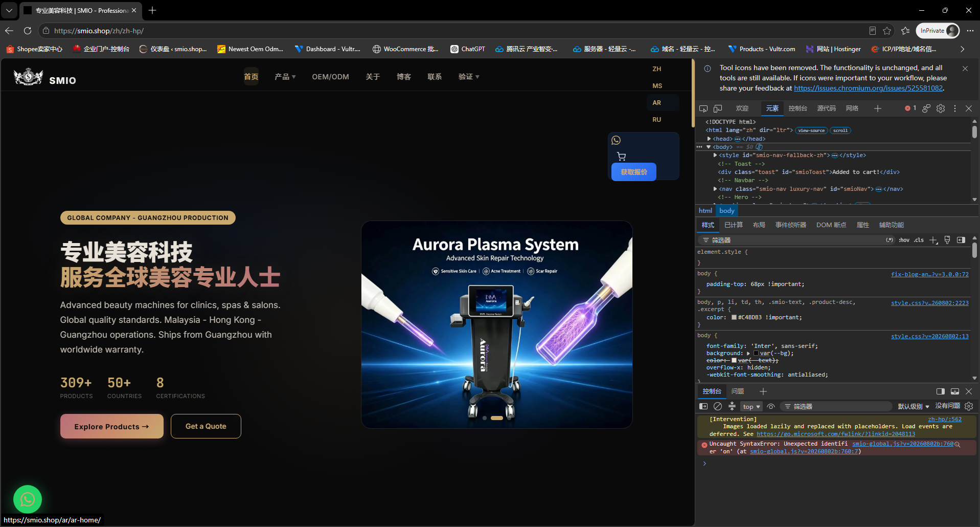Click the new style rule plus icon
Viewport: 980px width, 527px height.
(933, 240)
